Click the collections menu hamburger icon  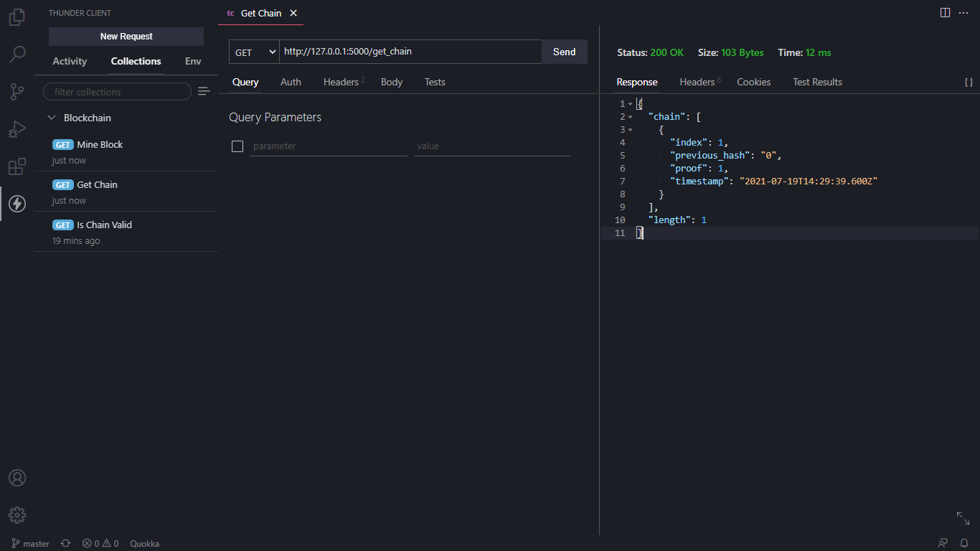[204, 91]
